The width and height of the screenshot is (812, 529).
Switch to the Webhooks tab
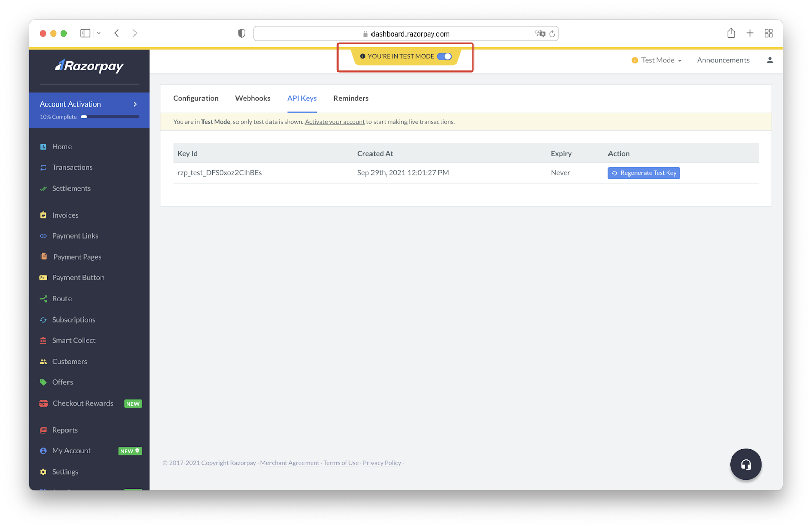tap(253, 98)
